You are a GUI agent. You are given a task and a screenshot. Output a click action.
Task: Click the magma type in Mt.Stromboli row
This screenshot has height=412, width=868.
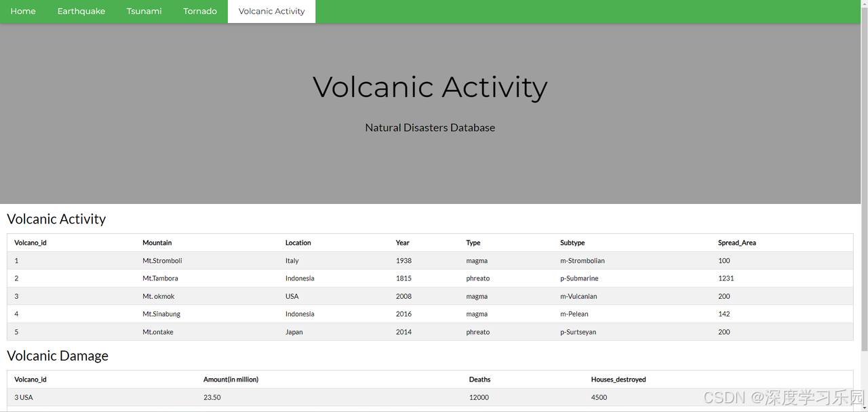pyautogui.click(x=477, y=261)
